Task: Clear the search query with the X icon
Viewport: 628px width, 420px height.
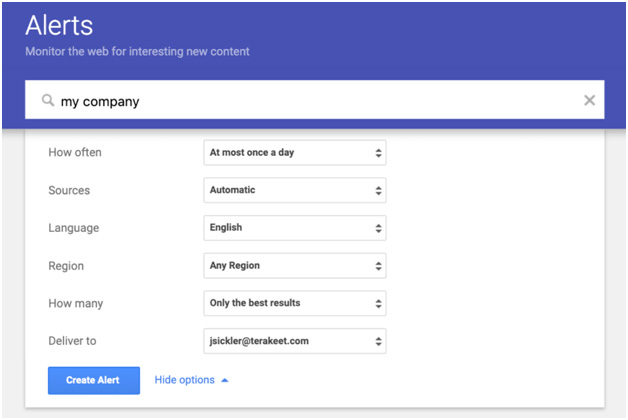Action: click(x=589, y=101)
